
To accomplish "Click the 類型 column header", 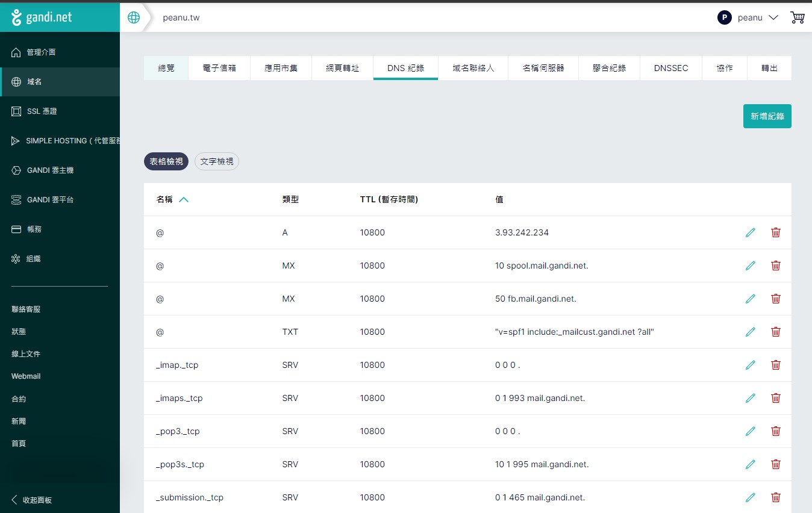I will coord(290,200).
